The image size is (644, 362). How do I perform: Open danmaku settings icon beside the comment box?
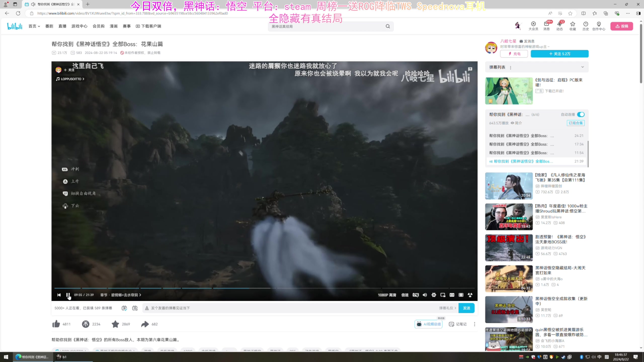135,308
